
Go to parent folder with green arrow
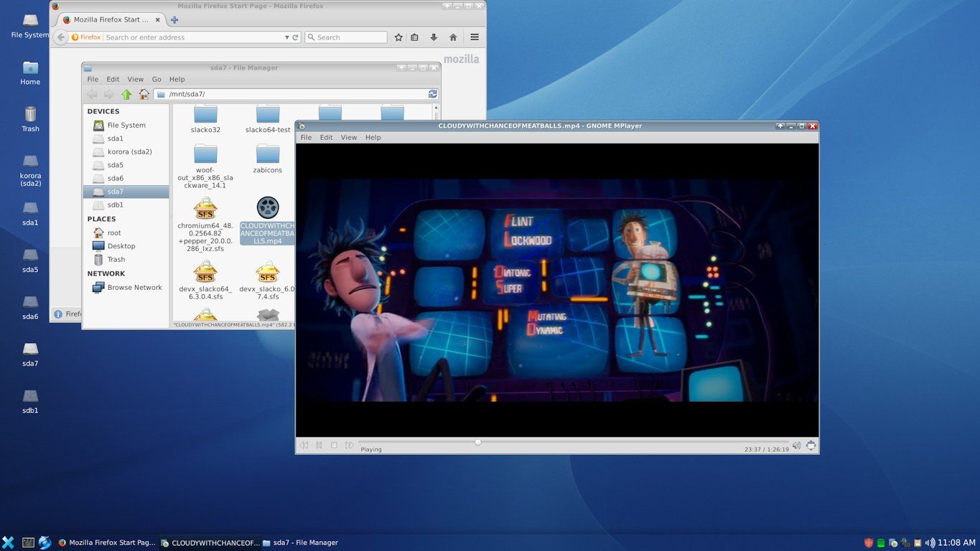coord(126,94)
